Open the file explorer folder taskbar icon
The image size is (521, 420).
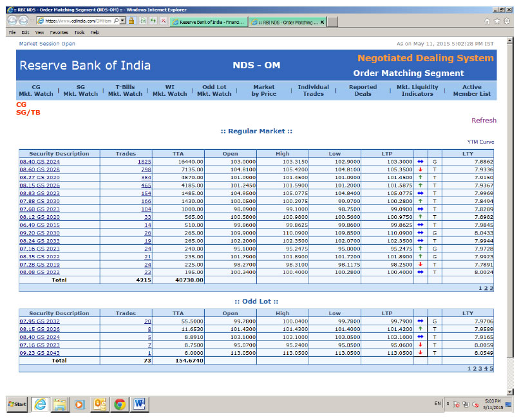click(x=61, y=405)
